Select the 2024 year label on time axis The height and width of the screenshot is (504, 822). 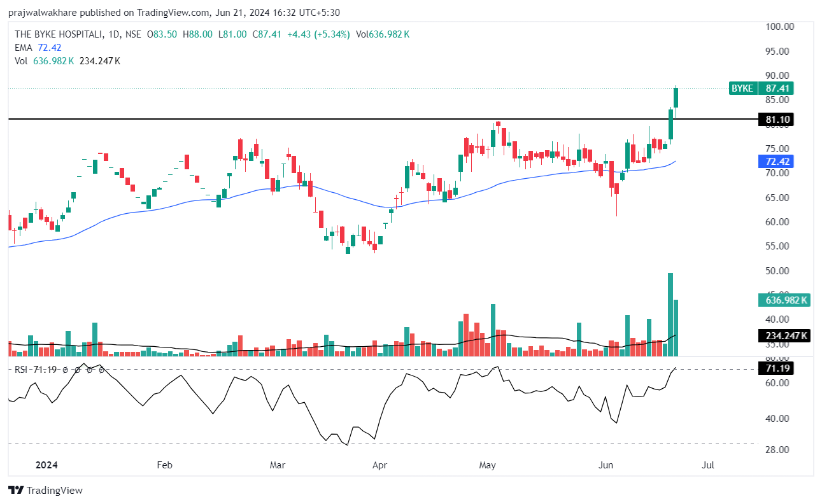click(x=46, y=465)
